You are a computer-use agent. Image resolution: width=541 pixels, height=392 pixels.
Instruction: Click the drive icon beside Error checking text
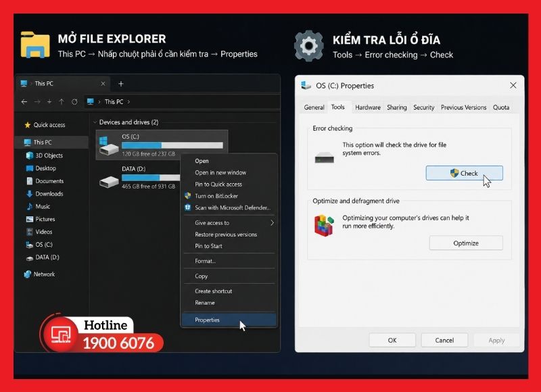[325, 158]
